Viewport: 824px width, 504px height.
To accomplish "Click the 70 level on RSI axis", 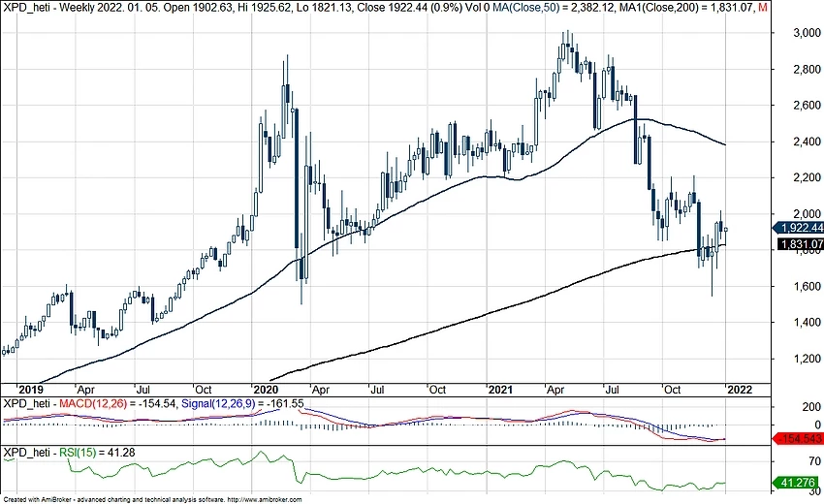I will [814, 461].
